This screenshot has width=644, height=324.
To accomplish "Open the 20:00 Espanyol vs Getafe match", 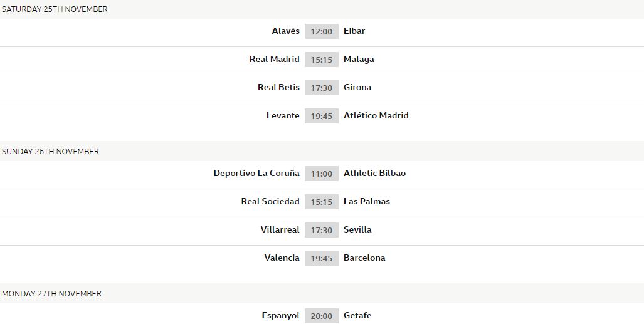I will [x=321, y=316].
